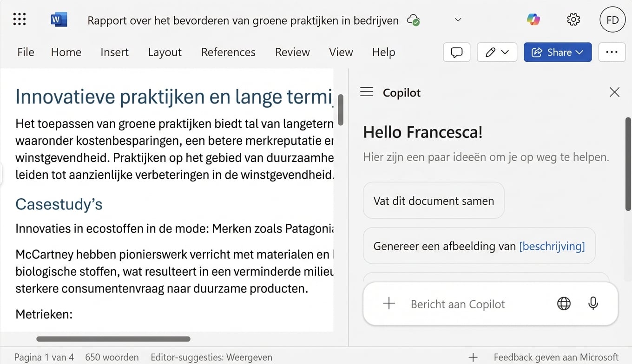Viewport: 632px width, 364px height.
Task: Open Settings via the gear icon
Action: tap(573, 19)
